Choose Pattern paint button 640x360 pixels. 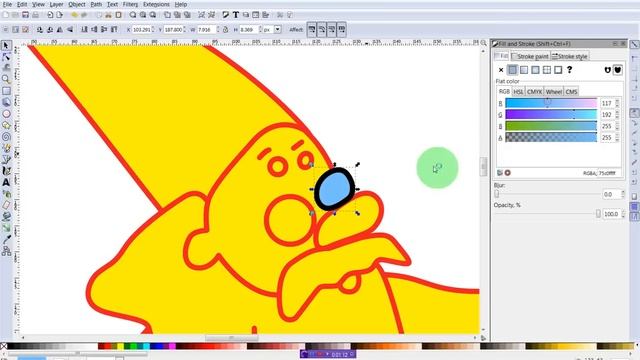547,70
